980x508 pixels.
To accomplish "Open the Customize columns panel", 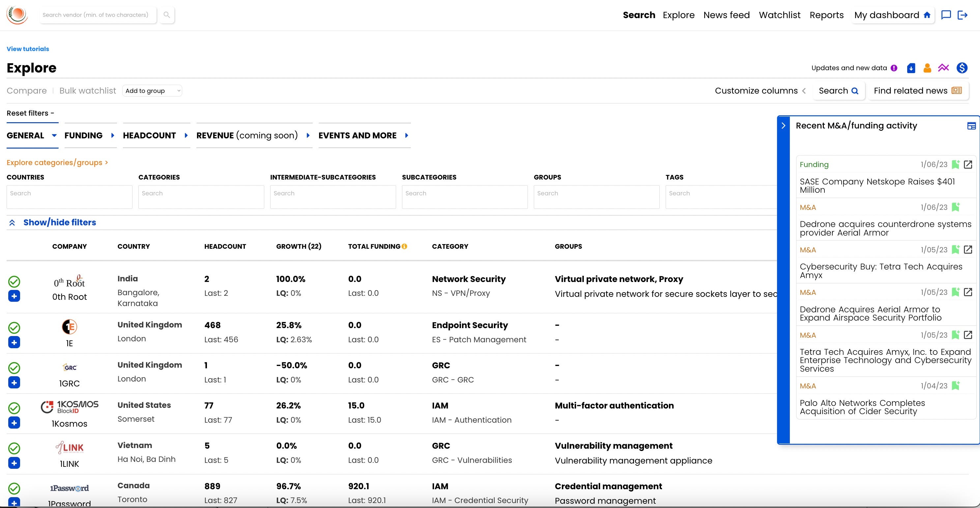I will [x=760, y=91].
